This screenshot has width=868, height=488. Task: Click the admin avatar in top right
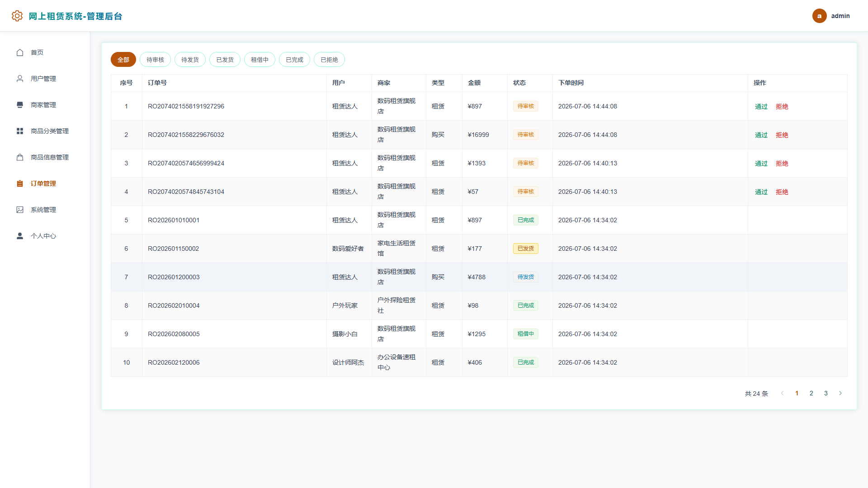819,16
